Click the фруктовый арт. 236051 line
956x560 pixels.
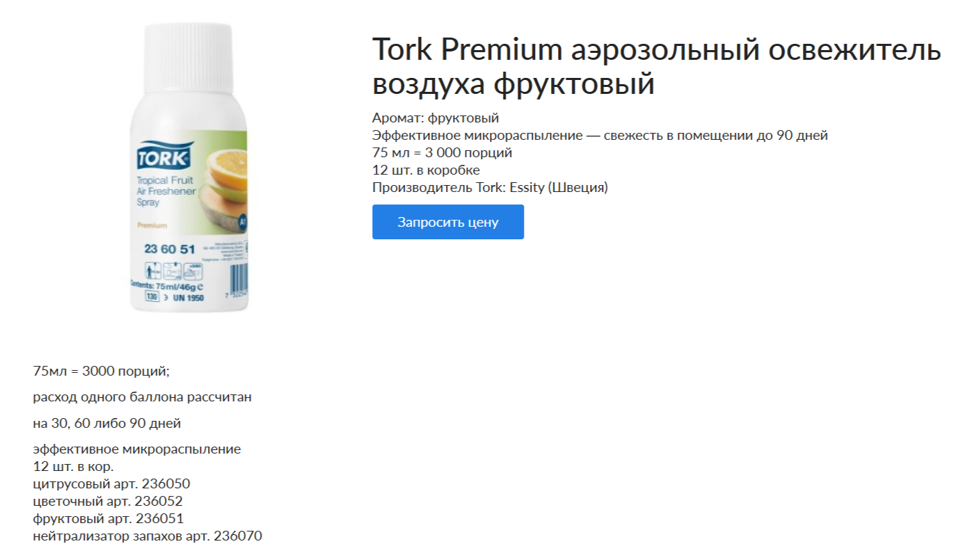click(108, 518)
